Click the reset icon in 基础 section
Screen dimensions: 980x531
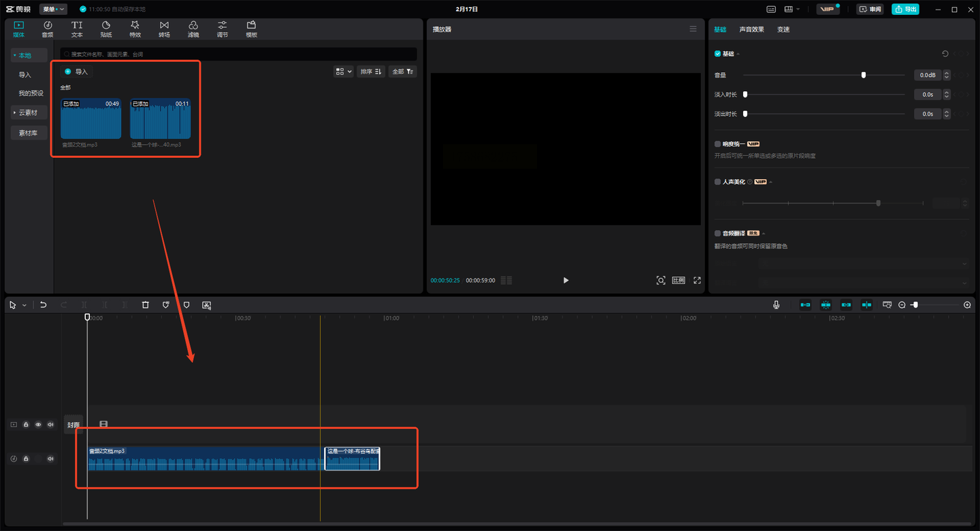click(x=945, y=54)
